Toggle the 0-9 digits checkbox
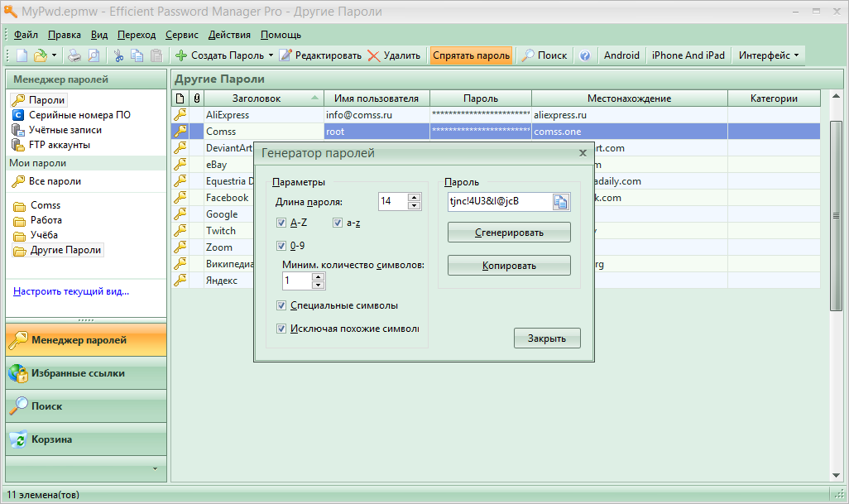 tap(281, 246)
